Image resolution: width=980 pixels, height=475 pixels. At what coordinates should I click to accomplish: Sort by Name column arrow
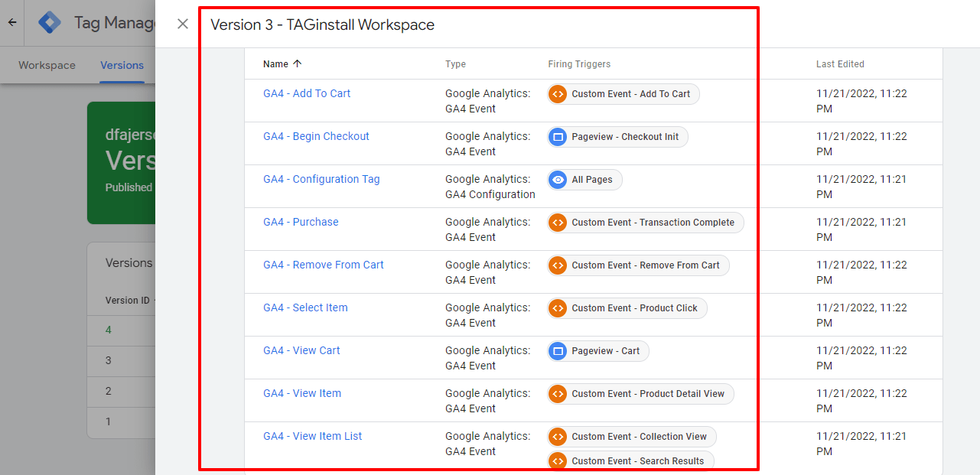[298, 64]
